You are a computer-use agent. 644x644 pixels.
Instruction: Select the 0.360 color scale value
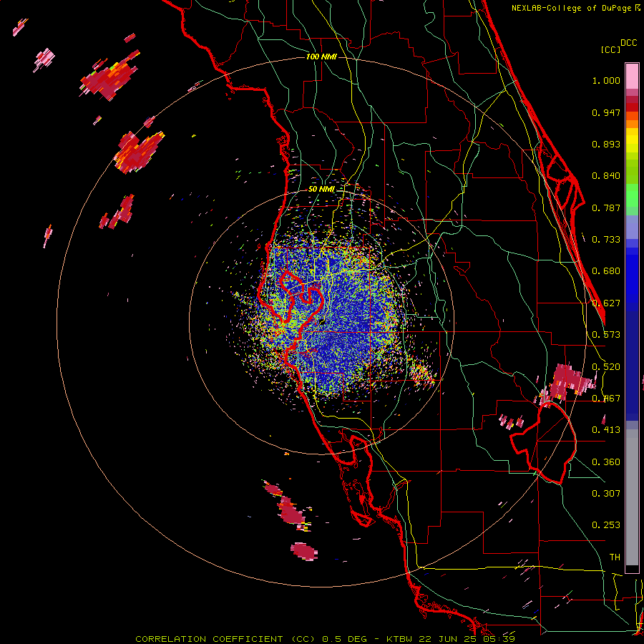606,462
